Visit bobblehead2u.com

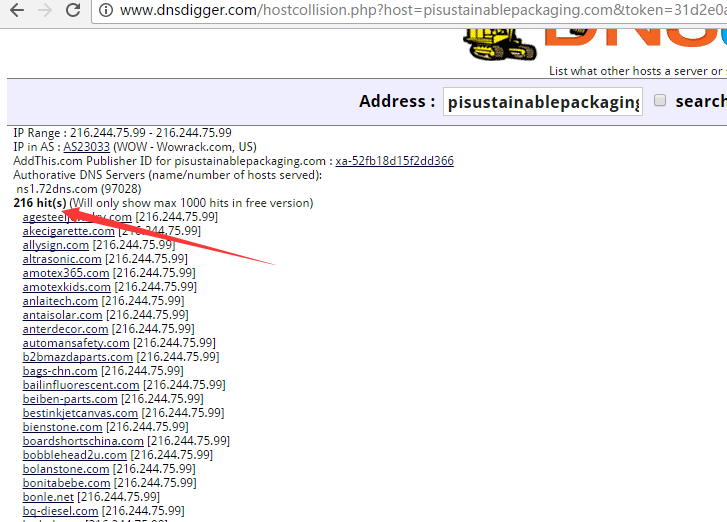pyautogui.click(x=75, y=455)
